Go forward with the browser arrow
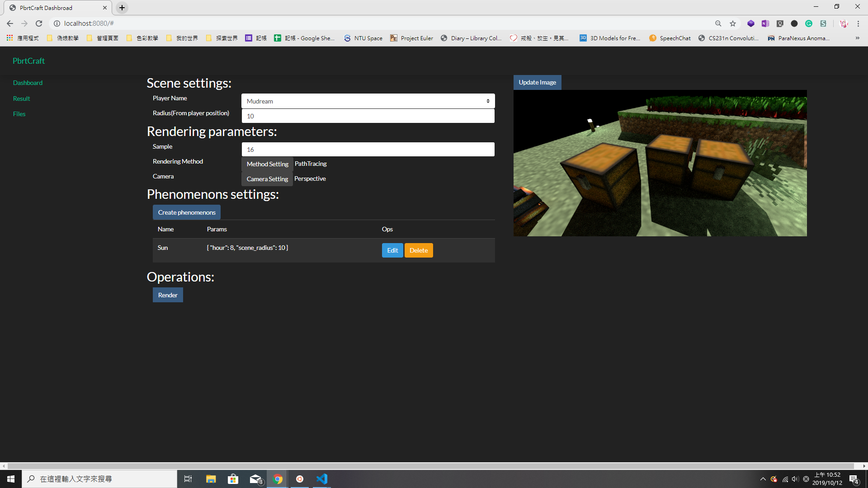 [x=24, y=23]
